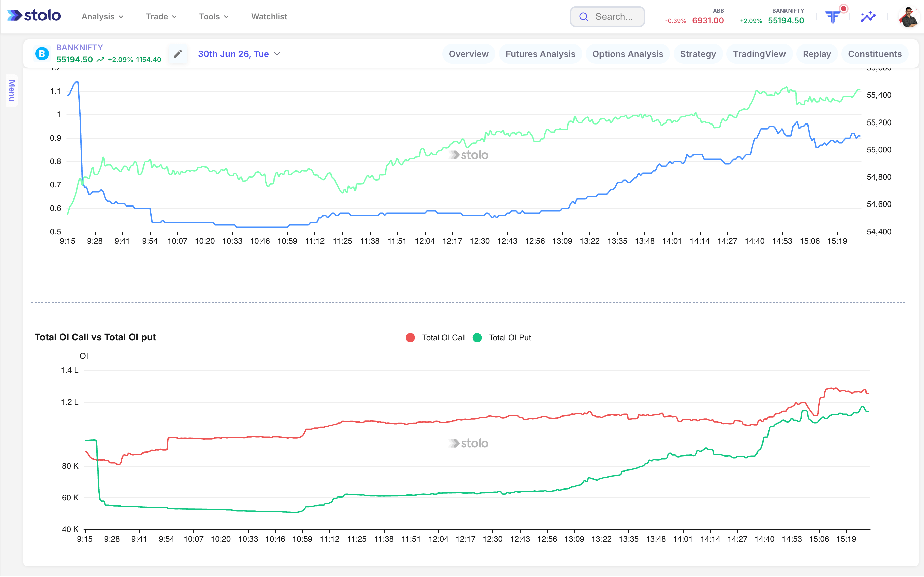924x577 pixels.
Task: Click the magnifier icon in search box
Action: pos(583,17)
